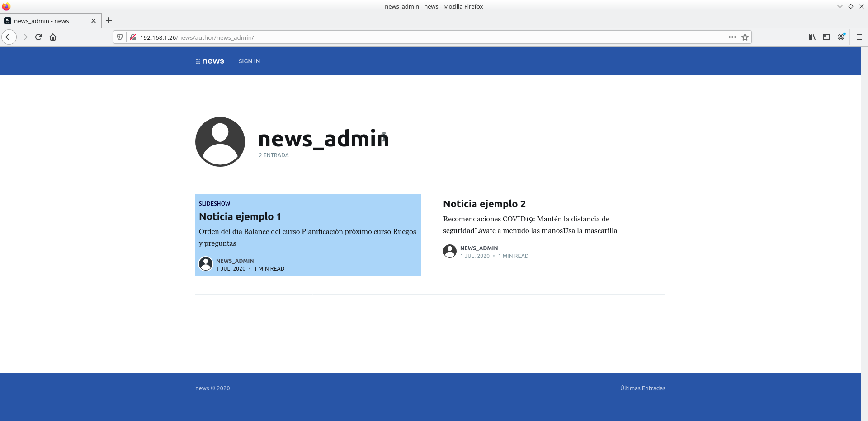The width and height of the screenshot is (868, 421).
Task: Open a new browser tab
Action: tap(109, 20)
